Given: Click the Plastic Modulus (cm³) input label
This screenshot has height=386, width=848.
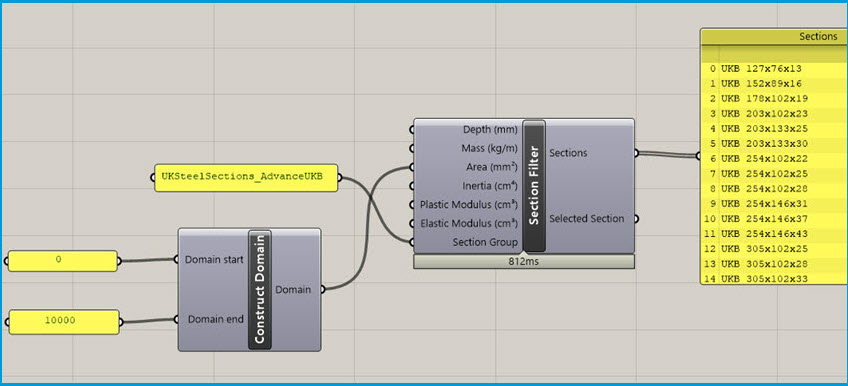Looking at the screenshot, I should pyautogui.click(x=469, y=205).
